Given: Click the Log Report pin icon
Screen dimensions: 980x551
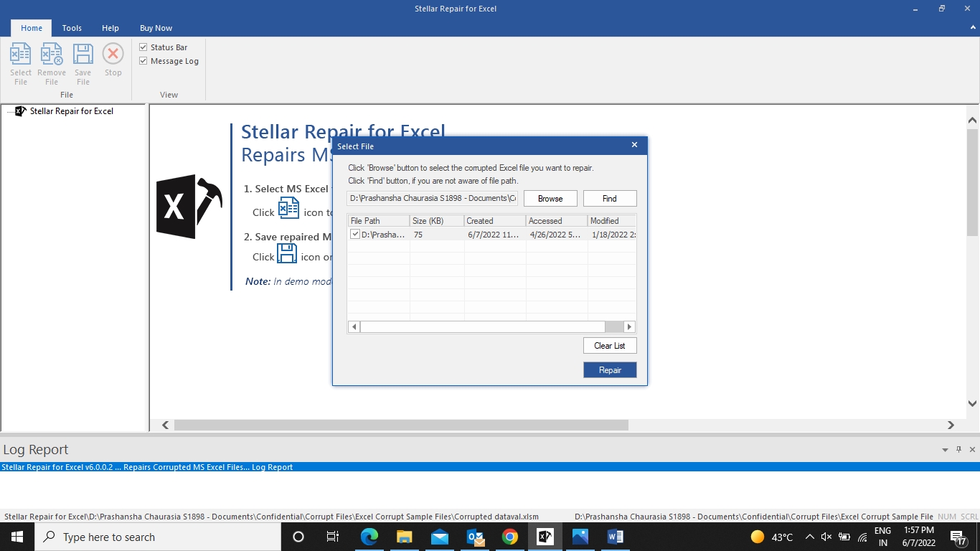Looking at the screenshot, I should 958,450.
